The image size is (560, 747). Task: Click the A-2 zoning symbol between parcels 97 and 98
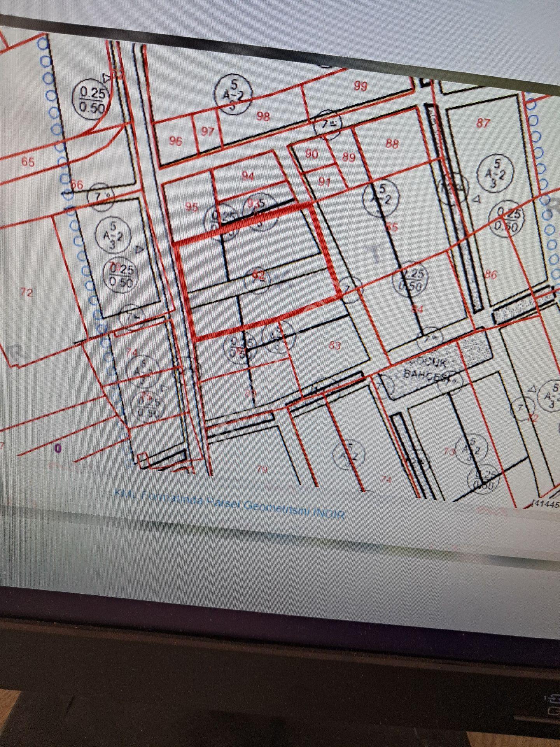click(x=234, y=94)
